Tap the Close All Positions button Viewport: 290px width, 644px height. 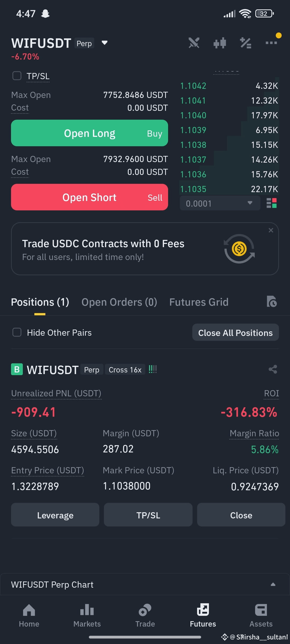point(235,332)
